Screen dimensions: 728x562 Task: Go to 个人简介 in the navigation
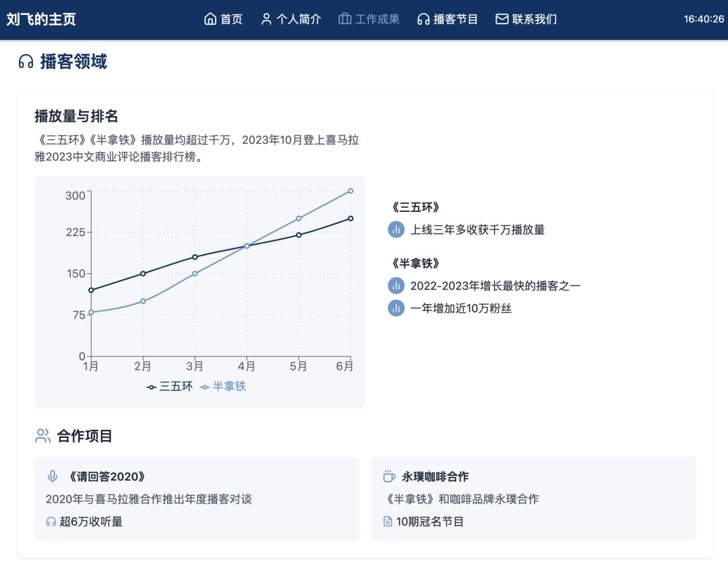pyautogui.click(x=291, y=19)
